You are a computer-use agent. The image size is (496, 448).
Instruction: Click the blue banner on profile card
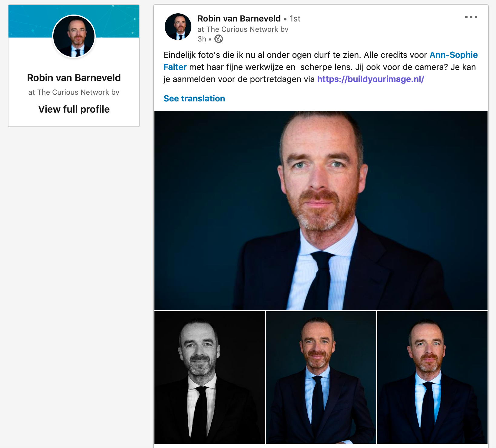74,21
